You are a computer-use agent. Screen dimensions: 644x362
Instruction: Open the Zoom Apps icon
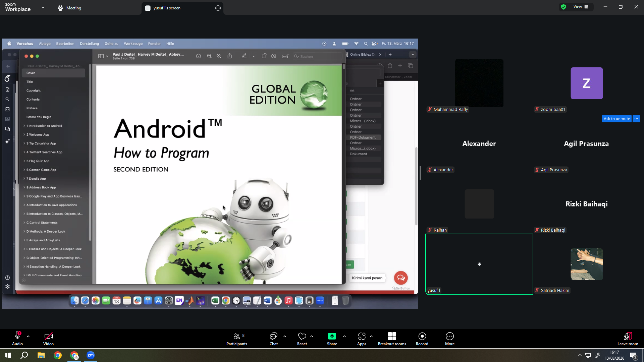[x=362, y=336]
